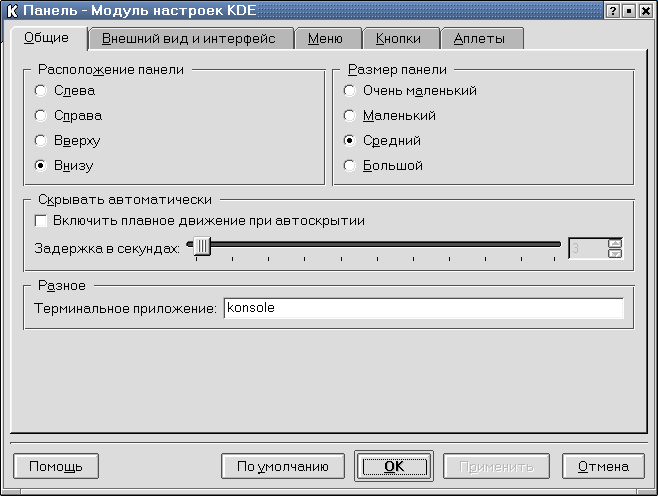
Task: Click the delay in seconds slider handle
Action: (202, 245)
